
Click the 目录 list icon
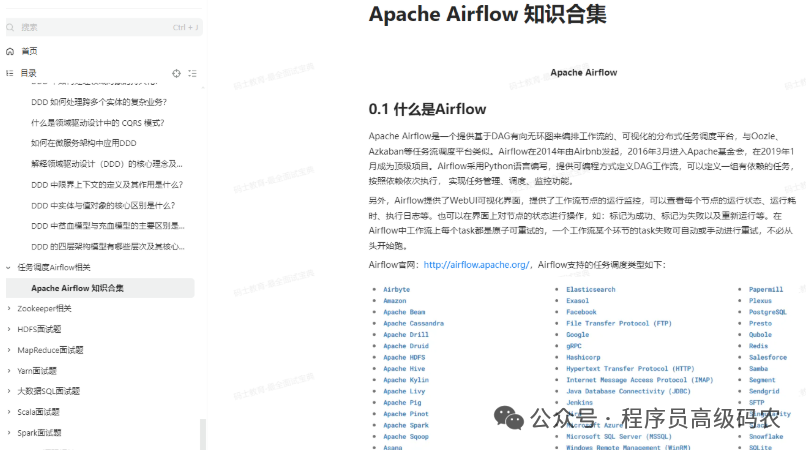pyautogui.click(x=10, y=73)
